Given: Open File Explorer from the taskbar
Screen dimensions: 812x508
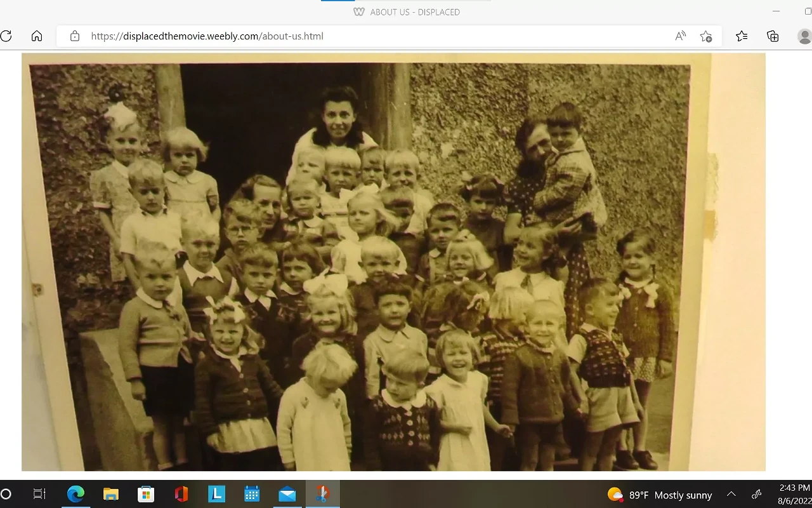Looking at the screenshot, I should [x=111, y=494].
